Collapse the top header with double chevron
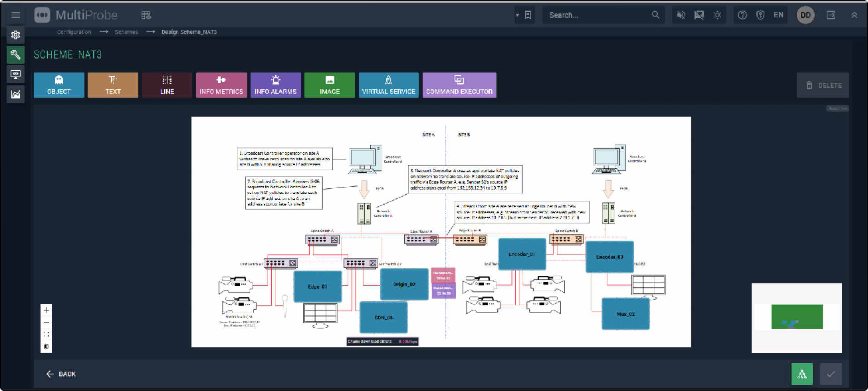868x391 pixels. coord(853,15)
